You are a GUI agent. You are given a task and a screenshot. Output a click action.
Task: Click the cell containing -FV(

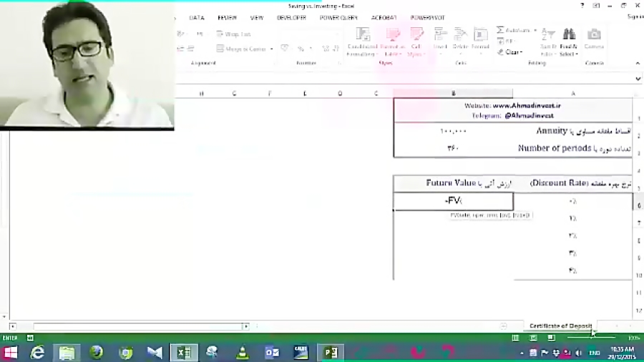click(x=453, y=201)
